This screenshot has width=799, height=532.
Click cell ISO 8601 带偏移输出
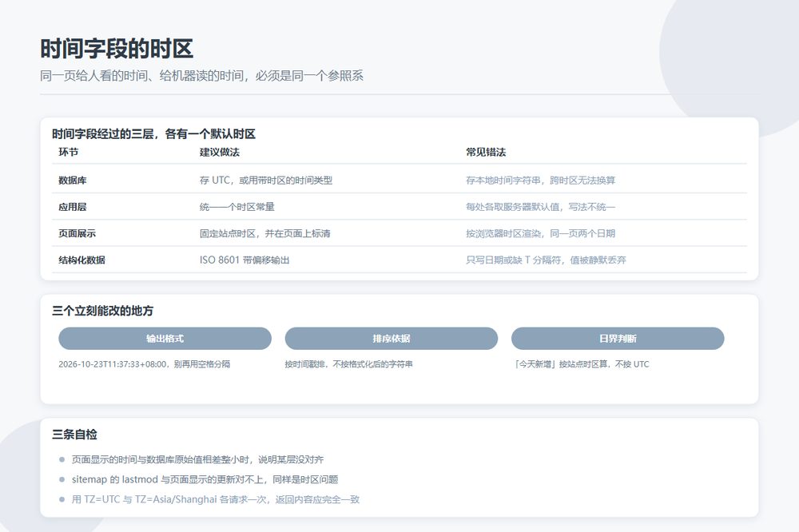[244, 260]
